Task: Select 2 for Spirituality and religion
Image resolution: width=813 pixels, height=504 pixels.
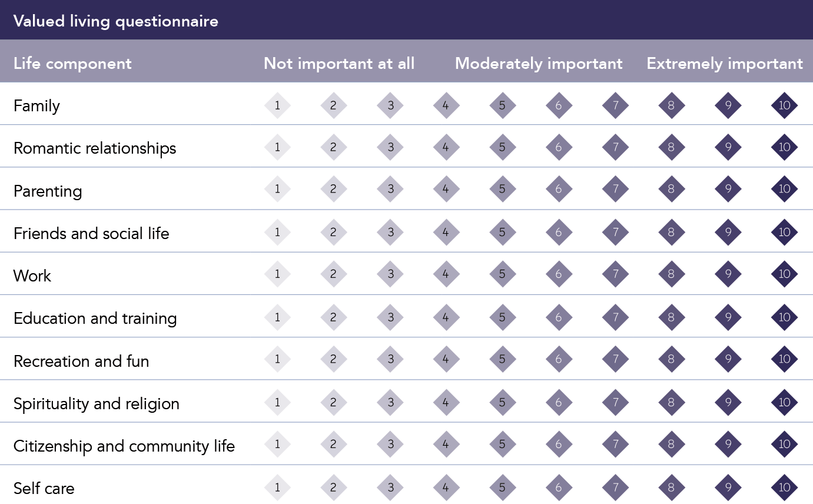Action: [x=334, y=403]
